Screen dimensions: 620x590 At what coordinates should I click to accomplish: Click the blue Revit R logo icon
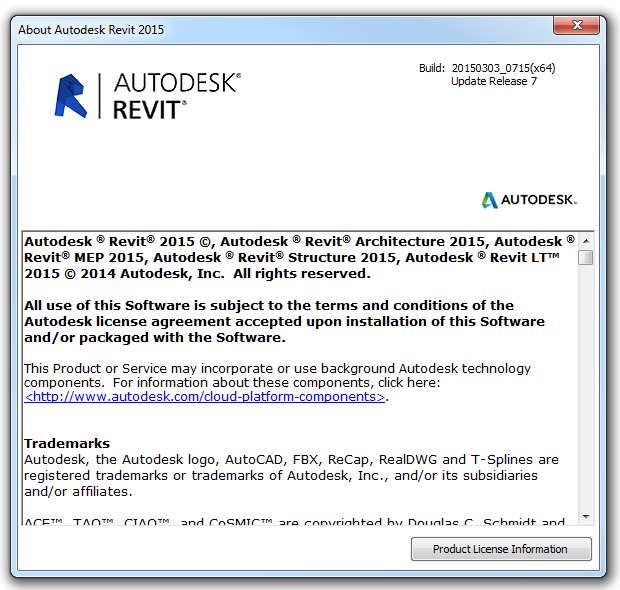71,96
